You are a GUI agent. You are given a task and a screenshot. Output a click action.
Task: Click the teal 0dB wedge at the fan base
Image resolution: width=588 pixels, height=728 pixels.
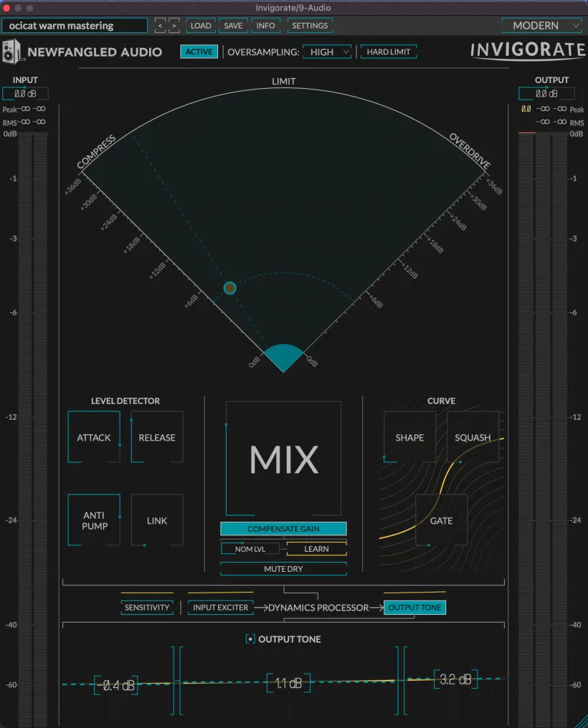click(x=284, y=358)
